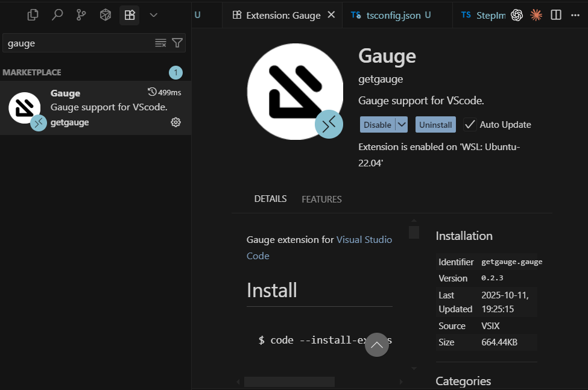Follow the Visual Studio Code link
588x390 pixels.
click(364, 239)
